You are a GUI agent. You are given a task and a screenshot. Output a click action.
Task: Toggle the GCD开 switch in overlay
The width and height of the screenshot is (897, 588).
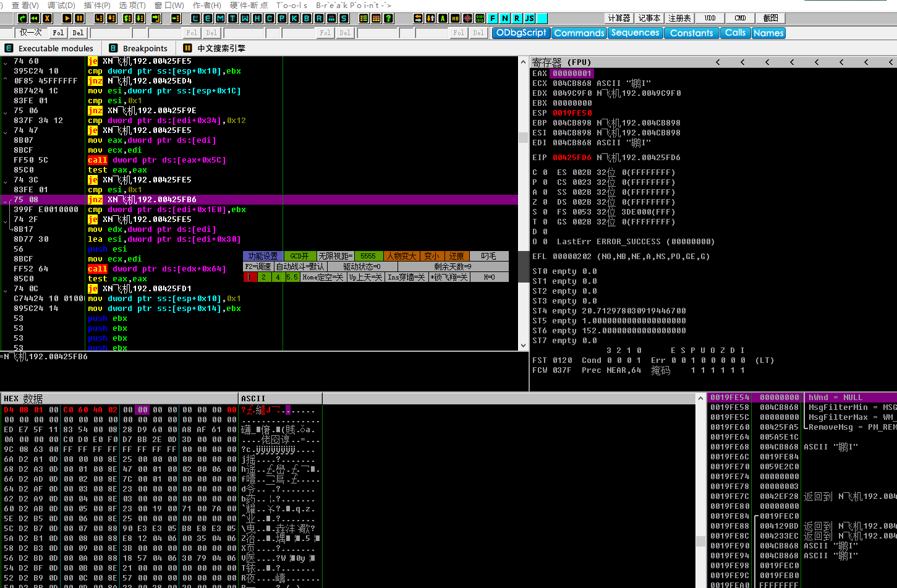click(300, 256)
